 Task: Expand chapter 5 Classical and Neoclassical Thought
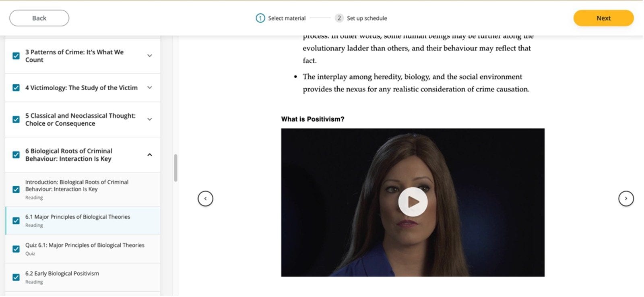click(149, 120)
